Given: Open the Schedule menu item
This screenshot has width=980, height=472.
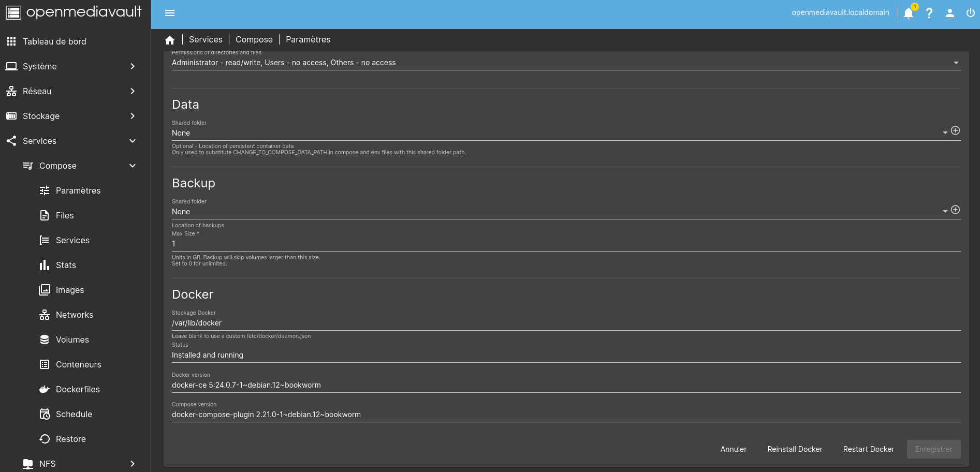Looking at the screenshot, I should [x=75, y=414].
